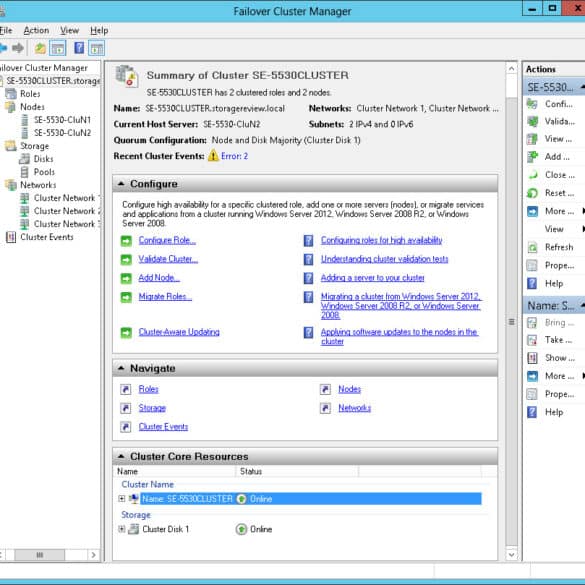Click the green arrow beside Configure Role
This screenshot has width=585, height=585.
click(x=126, y=241)
